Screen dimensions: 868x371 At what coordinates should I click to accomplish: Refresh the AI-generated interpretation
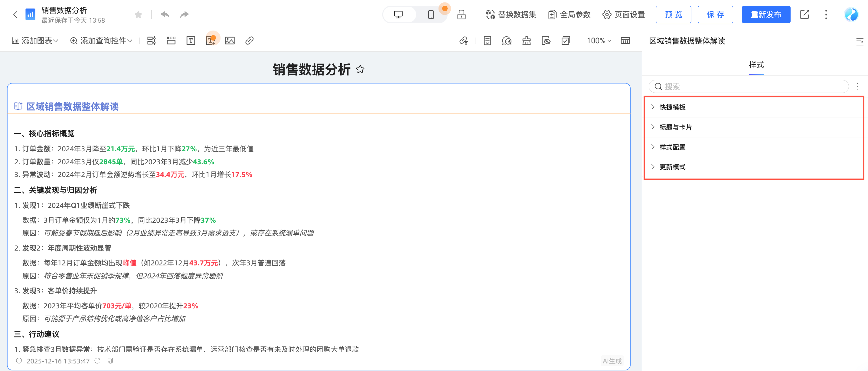coord(97,361)
